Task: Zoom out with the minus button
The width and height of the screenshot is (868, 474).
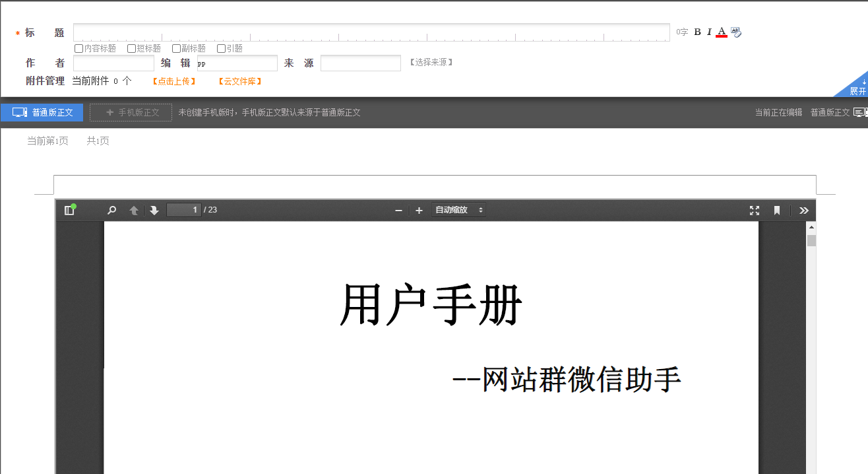Action: point(398,210)
